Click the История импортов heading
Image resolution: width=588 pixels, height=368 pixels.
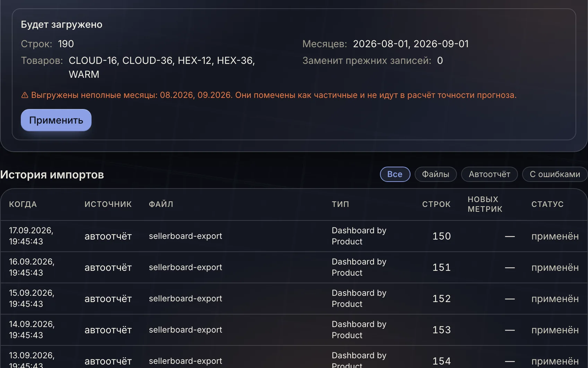(52, 175)
